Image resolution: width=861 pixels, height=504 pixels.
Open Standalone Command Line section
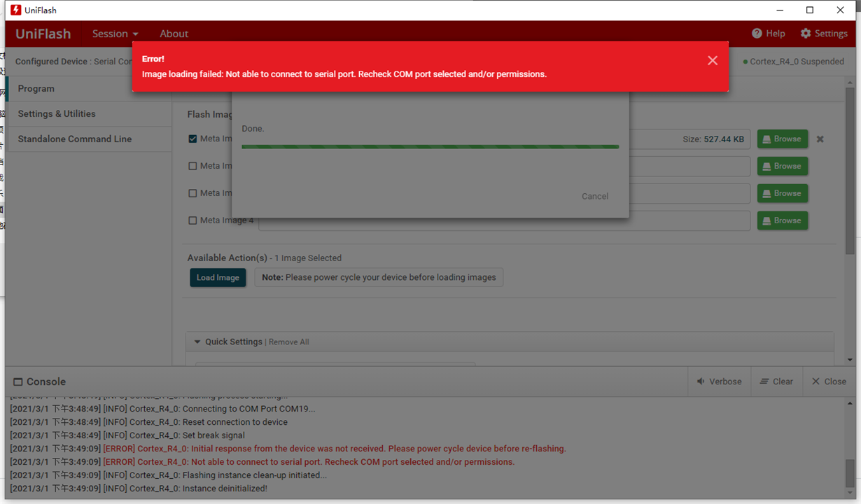coord(88,139)
